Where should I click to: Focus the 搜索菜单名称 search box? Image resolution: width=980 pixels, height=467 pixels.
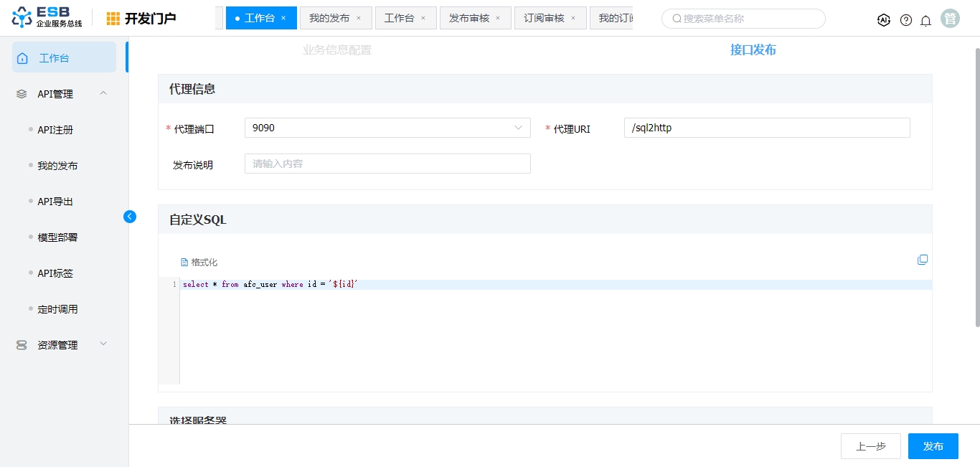(746, 19)
